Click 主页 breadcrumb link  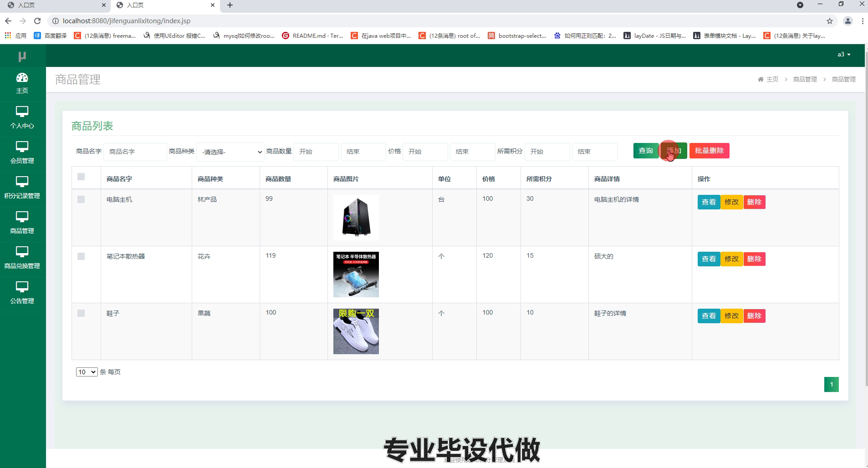pyautogui.click(x=772, y=79)
